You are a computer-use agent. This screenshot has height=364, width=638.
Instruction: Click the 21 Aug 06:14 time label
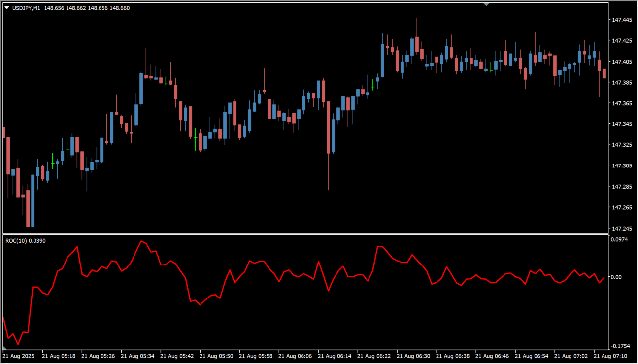tap(335, 356)
